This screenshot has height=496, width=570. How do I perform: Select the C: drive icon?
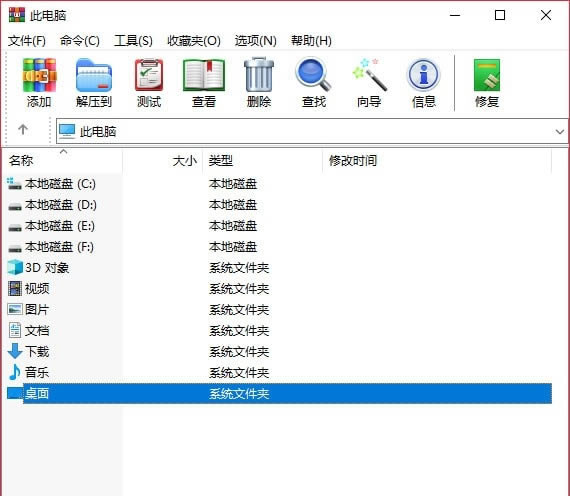click(15, 184)
